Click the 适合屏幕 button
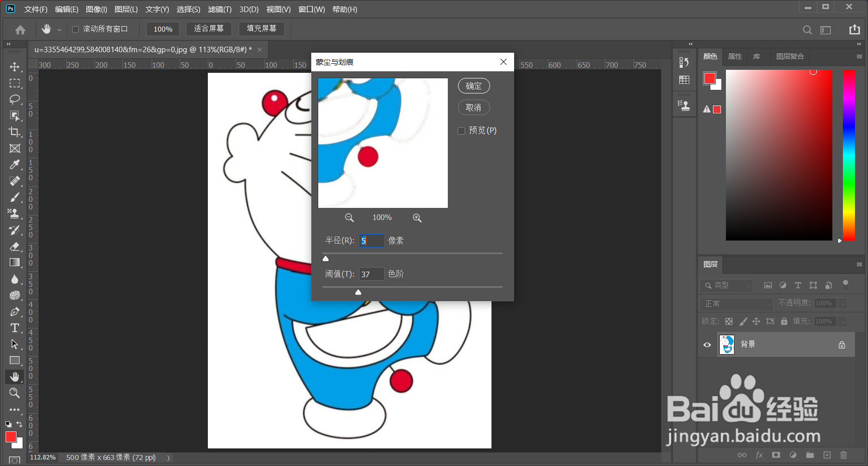 [x=209, y=29]
